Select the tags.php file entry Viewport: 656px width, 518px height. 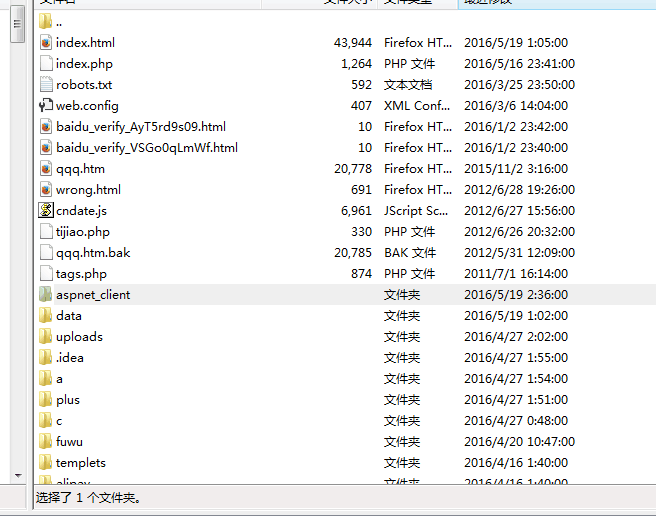pyautogui.click(x=81, y=274)
